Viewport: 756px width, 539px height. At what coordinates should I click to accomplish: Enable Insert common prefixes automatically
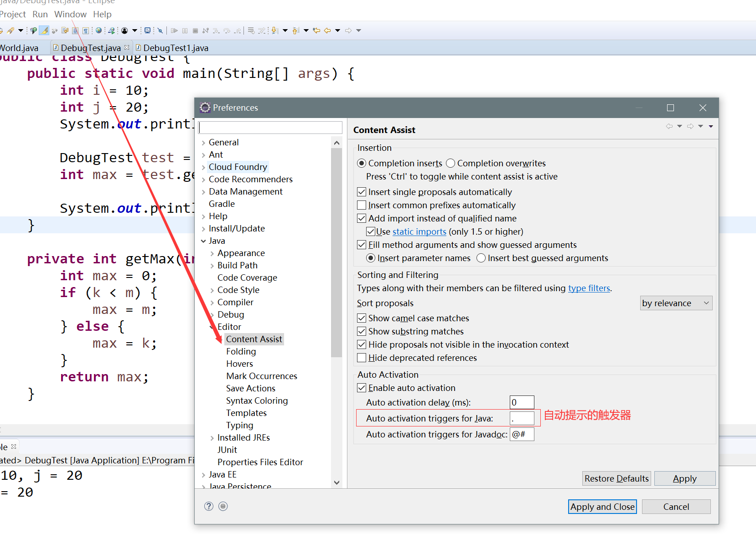(x=362, y=205)
